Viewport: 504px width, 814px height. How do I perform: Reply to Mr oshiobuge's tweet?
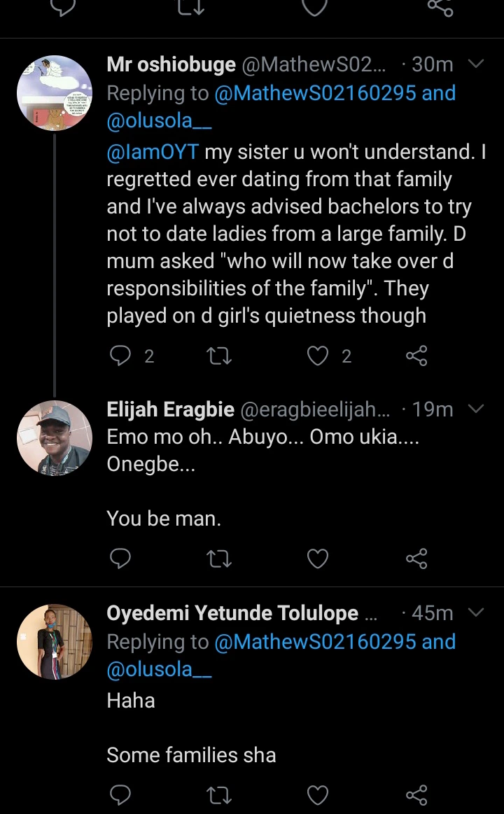pyautogui.click(x=121, y=356)
